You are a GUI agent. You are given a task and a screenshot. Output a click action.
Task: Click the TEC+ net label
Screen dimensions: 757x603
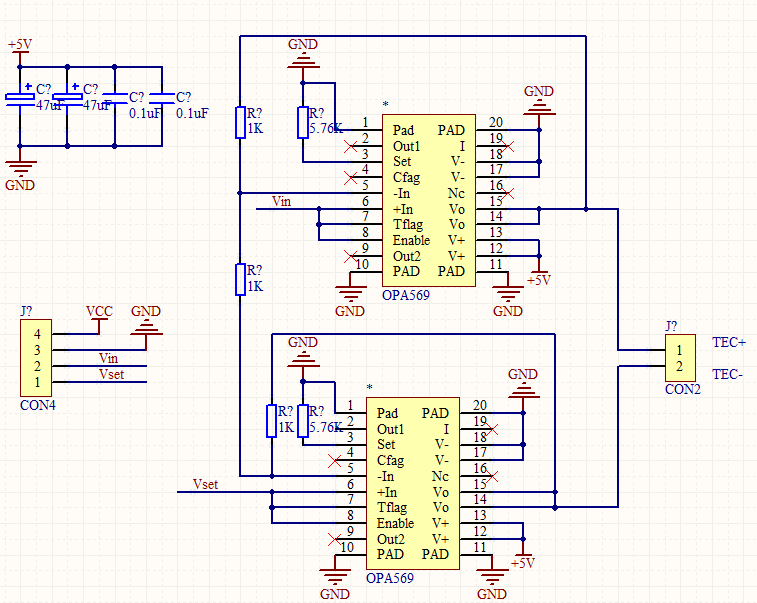728,342
